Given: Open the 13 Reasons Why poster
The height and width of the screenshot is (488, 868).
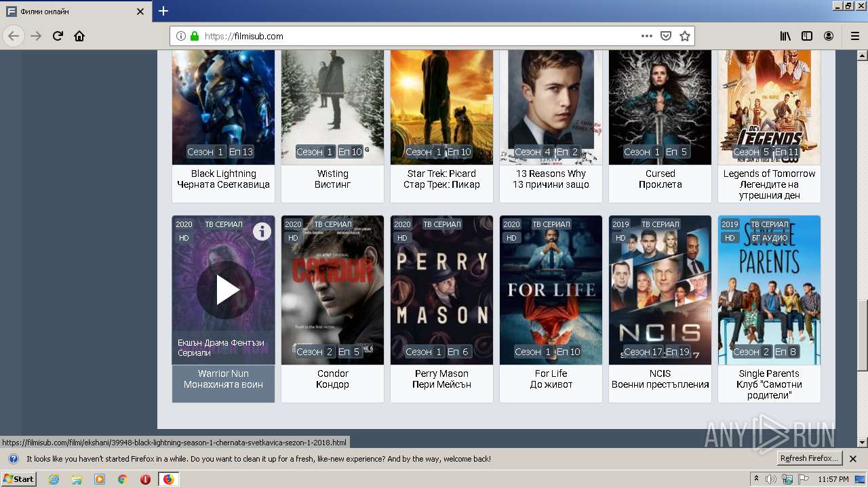Looking at the screenshot, I should (x=551, y=107).
